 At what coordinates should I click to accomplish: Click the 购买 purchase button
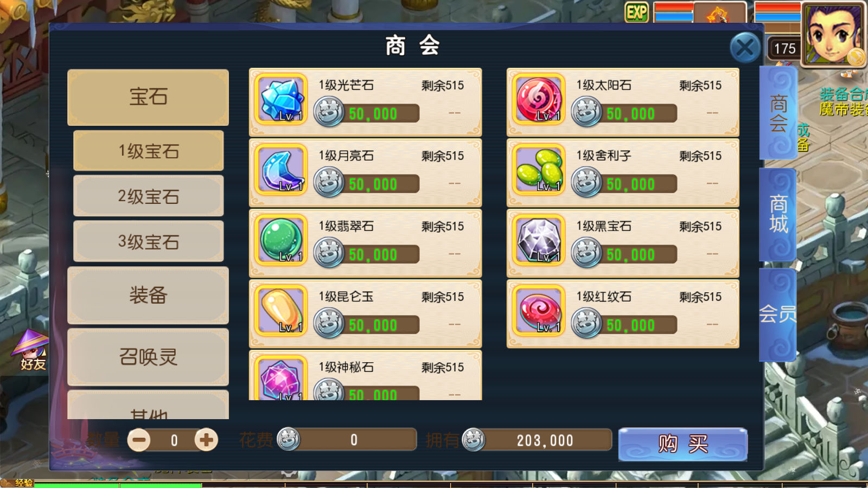pyautogui.click(x=683, y=445)
